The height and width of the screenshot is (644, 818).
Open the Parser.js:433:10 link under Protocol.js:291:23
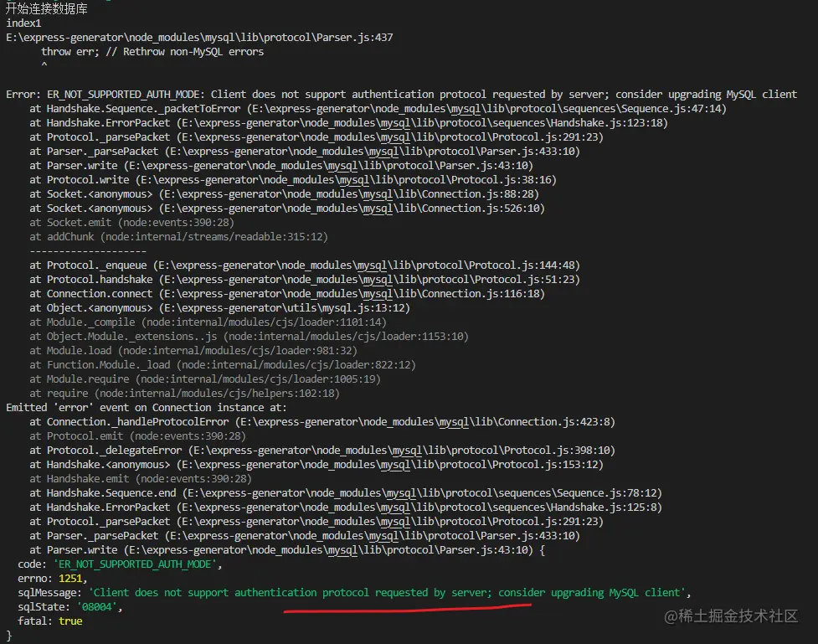point(373,152)
